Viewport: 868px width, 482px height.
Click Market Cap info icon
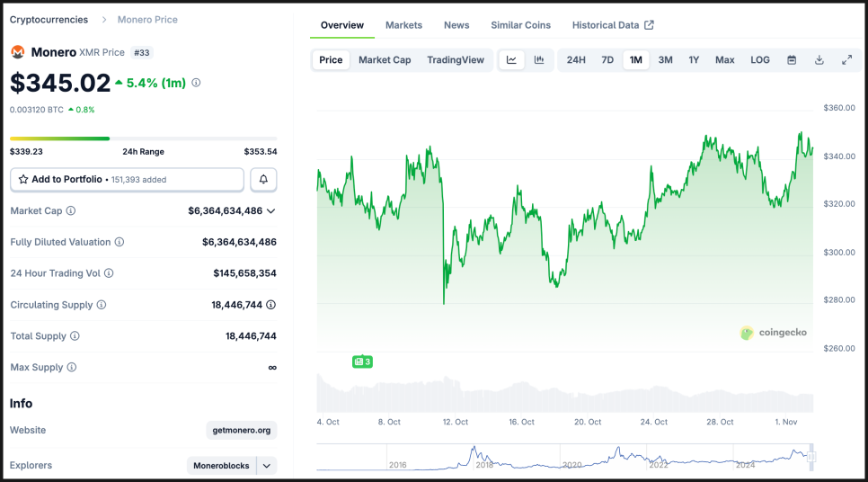pyautogui.click(x=71, y=211)
